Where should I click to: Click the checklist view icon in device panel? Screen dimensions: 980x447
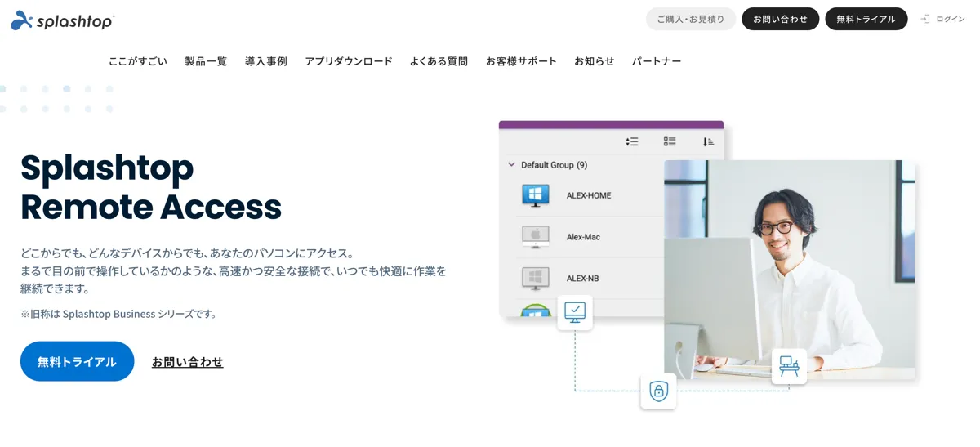click(x=670, y=141)
